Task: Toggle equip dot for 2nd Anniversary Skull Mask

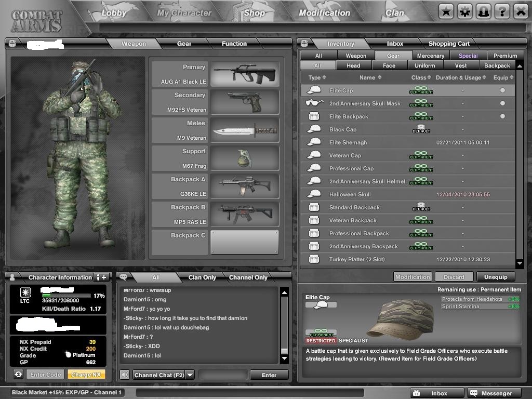Action: [x=502, y=103]
